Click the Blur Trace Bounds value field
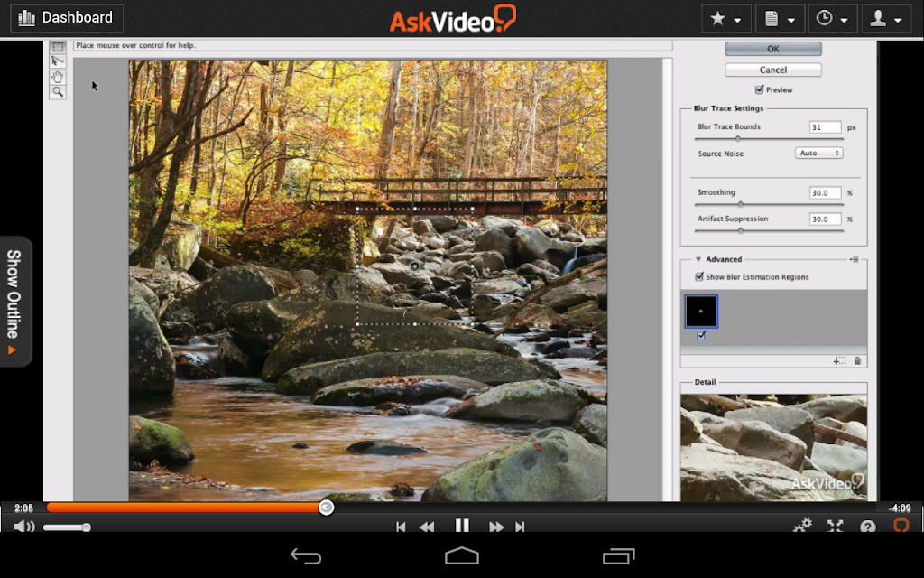Image resolution: width=924 pixels, height=578 pixels. 825,126
